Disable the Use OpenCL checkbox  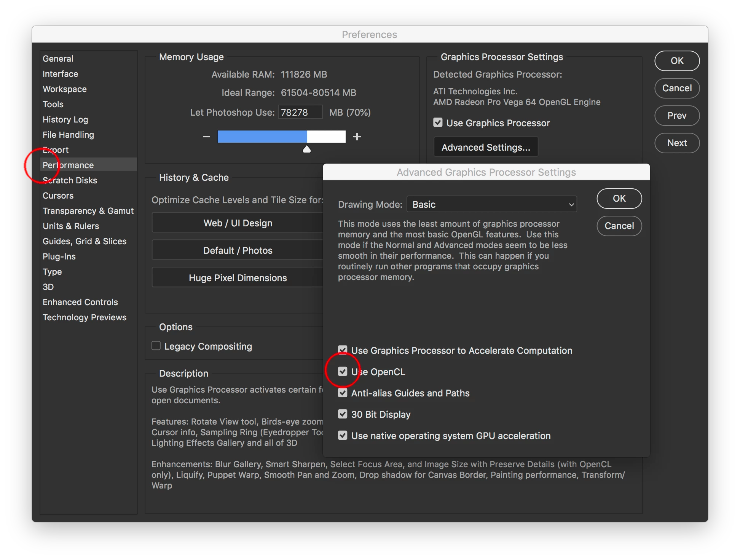343,371
